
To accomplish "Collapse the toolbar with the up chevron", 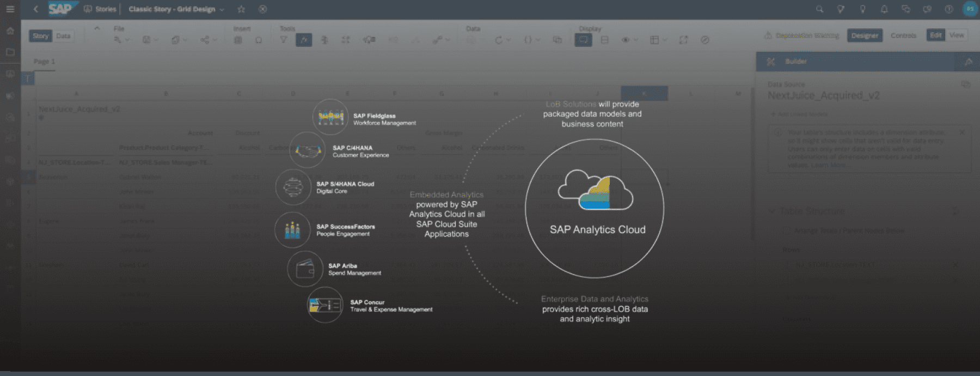I will coord(97,28).
